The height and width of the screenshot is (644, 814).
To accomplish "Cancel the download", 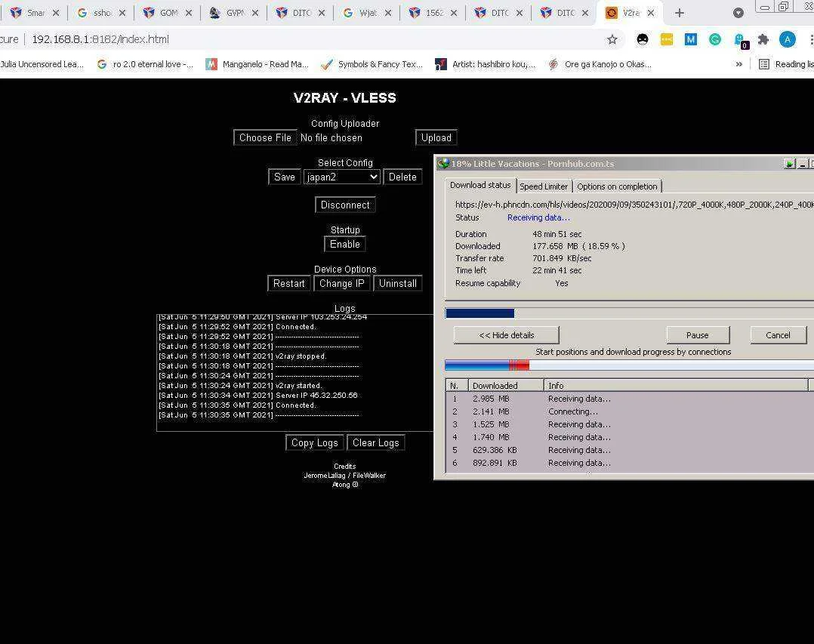I will pyautogui.click(x=778, y=335).
